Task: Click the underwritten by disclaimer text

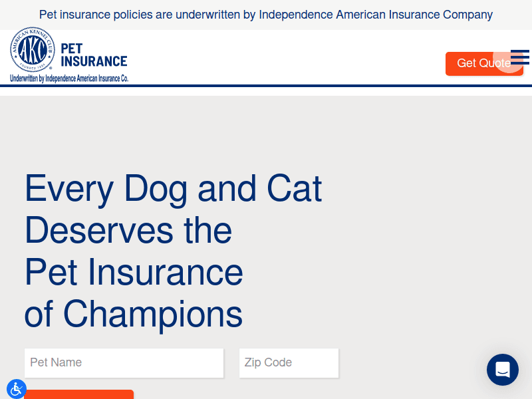Action: point(68,76)
